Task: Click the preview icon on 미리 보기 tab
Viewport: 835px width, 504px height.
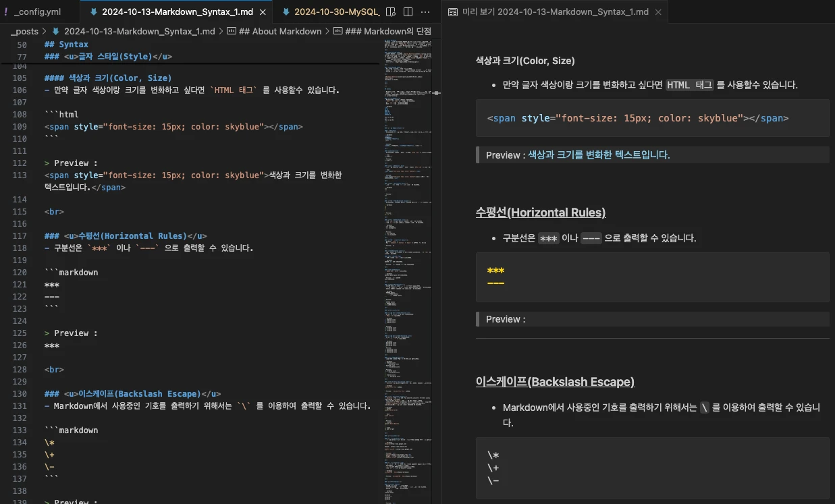Action: 453,12
